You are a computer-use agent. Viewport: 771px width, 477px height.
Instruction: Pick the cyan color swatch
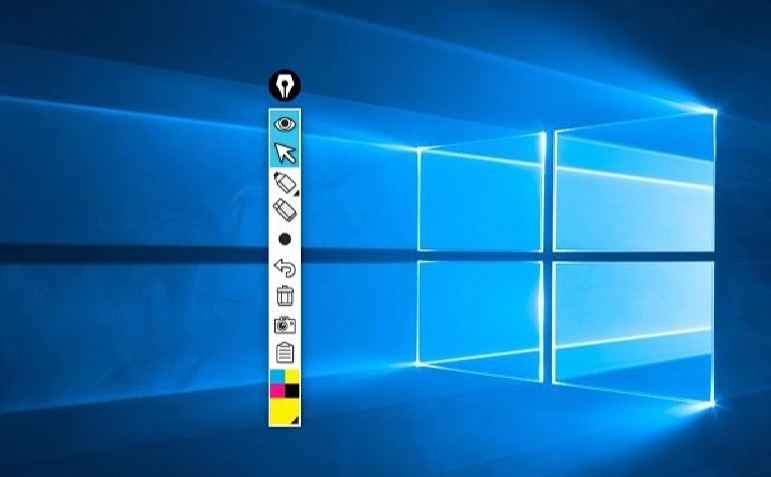[x=277, y=375]
